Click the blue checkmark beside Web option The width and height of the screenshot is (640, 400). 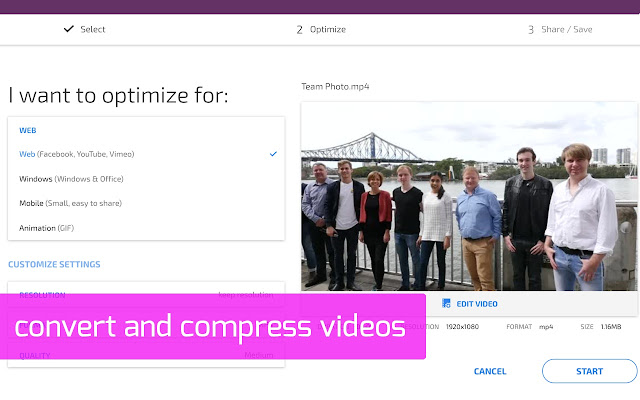pos(273,154)
